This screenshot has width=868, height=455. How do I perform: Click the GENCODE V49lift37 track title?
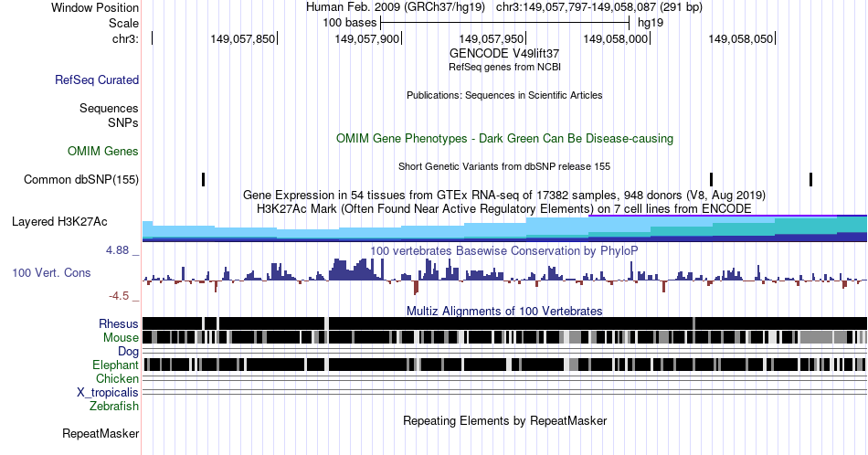(504, 53)
